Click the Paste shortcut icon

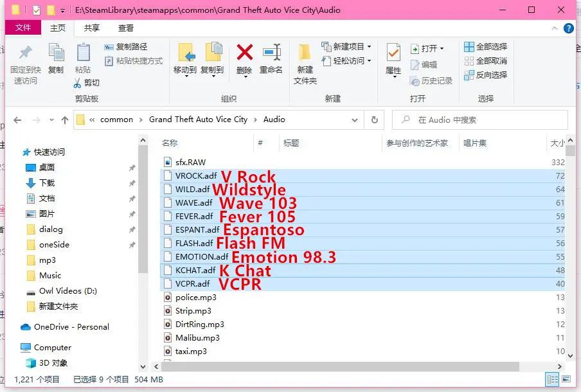[x=109, y=61]
